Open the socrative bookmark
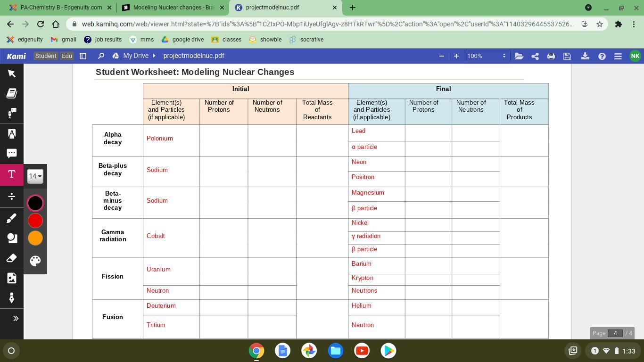This screenshot has height=362, width=644. click(306, 40)
